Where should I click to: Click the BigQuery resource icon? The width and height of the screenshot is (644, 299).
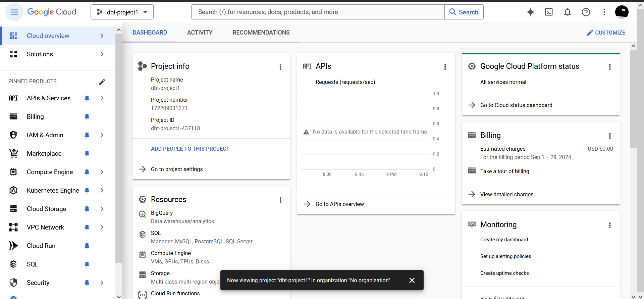143,214
